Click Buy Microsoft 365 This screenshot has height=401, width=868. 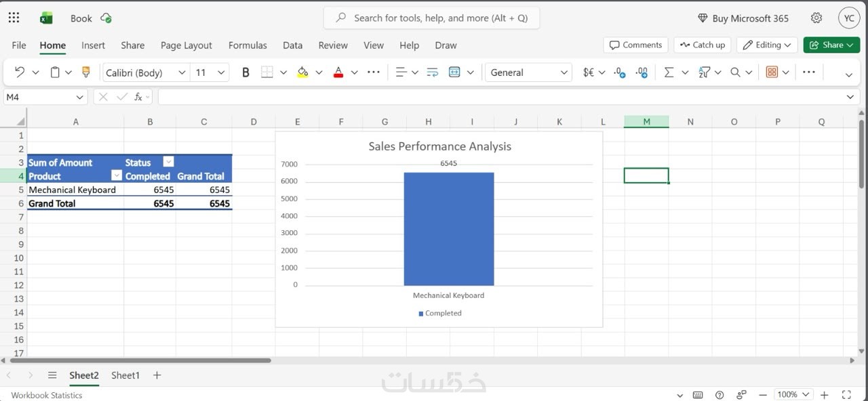coord(743,18)
